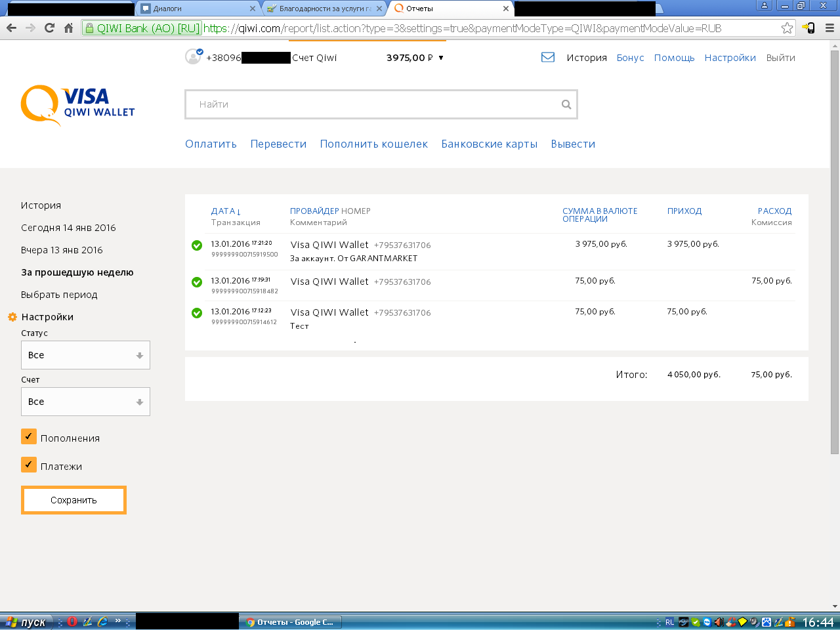840x630 pixels.
Task: Close the Благодарности за услуги tab
Action: coord(379,9)
